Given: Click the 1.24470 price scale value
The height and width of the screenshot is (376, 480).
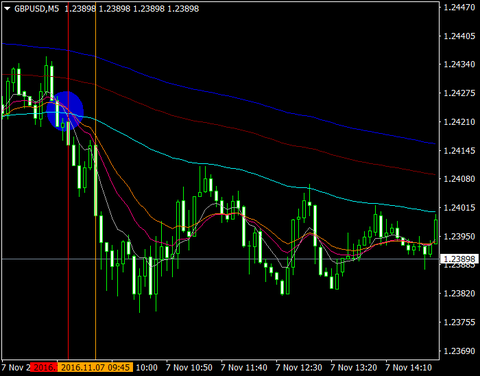Looking at the screenshot, I should pos(459,7).
